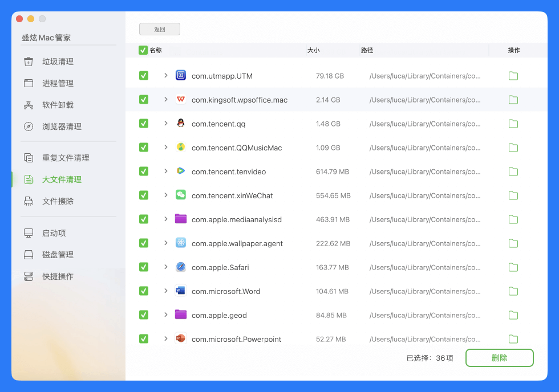
Task: Go to 浏览器清理 in the sidebar
Action: click(x=62, y=126)
